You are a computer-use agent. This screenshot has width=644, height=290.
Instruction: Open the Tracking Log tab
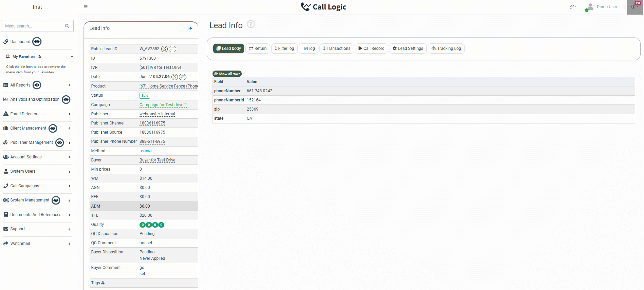pyautogui.click(x=446, y=49)
